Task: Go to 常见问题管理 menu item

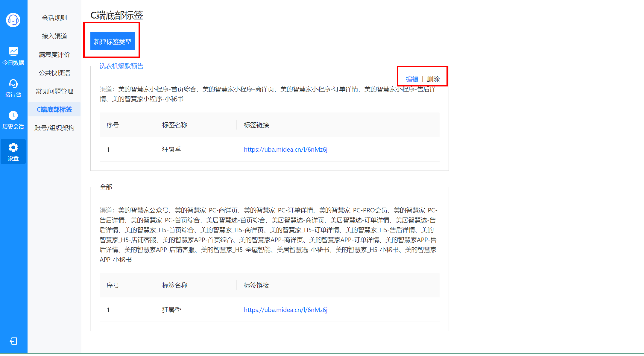Action: [x=54, y=91]
